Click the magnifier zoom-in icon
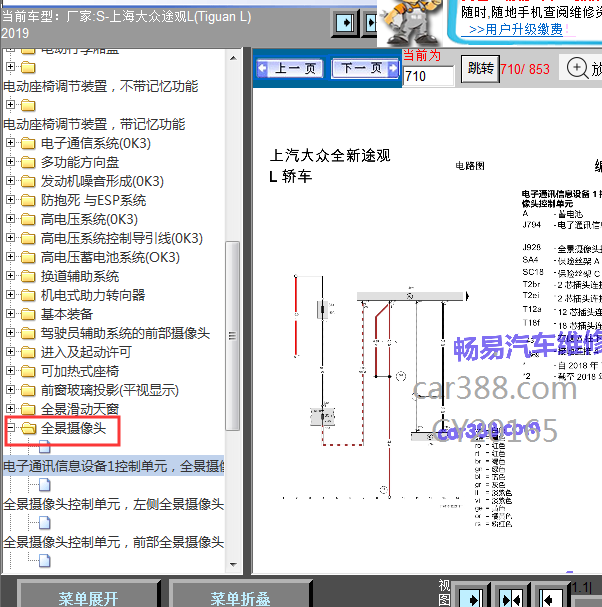The width and height of the screenshot is (602, 607). point(577,68)
